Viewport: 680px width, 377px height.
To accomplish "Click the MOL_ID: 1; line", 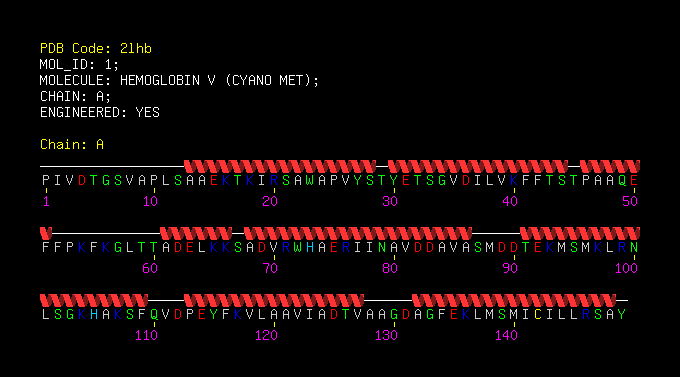I will (79, 65).
